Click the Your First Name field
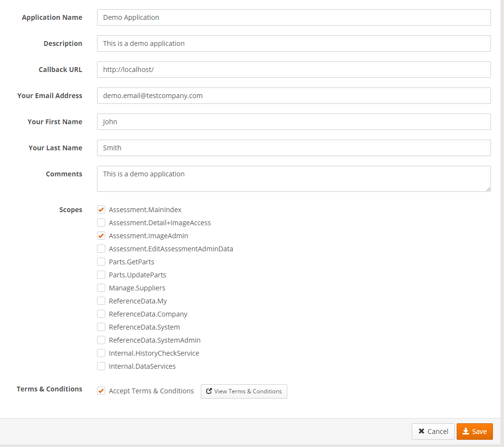 (x=294, y=122)
